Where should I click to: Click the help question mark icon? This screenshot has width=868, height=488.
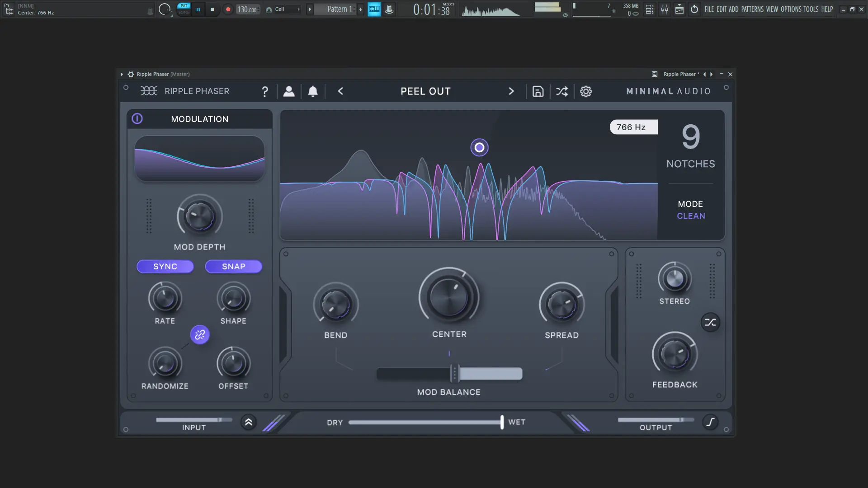265,92
